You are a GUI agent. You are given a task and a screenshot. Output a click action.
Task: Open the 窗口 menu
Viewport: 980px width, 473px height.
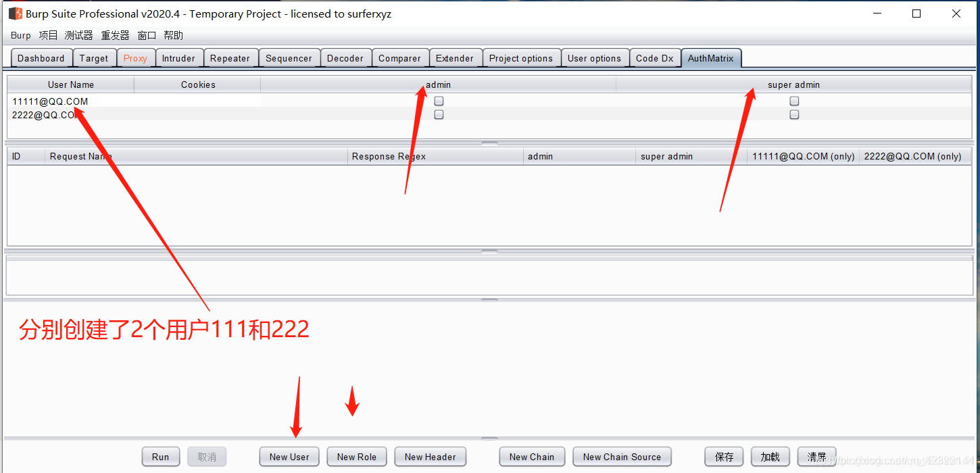pos(147,35)
